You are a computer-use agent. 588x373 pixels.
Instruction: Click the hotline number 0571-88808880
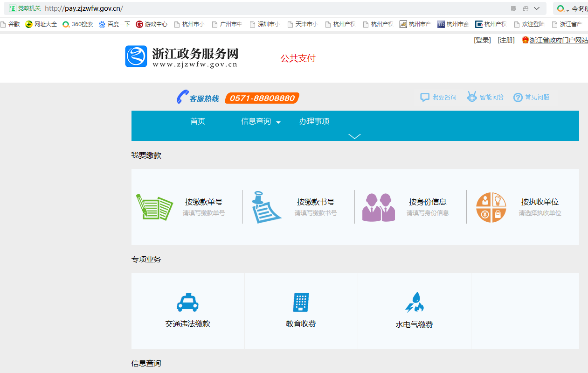click(x=262, y=98)
